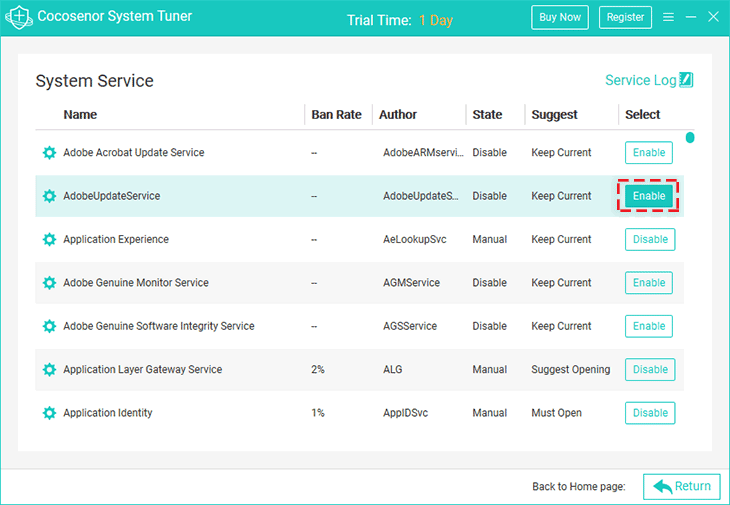Click the Must Open suggestion cell
Screen dimensions: 730x505
click(x=556, y=413)
